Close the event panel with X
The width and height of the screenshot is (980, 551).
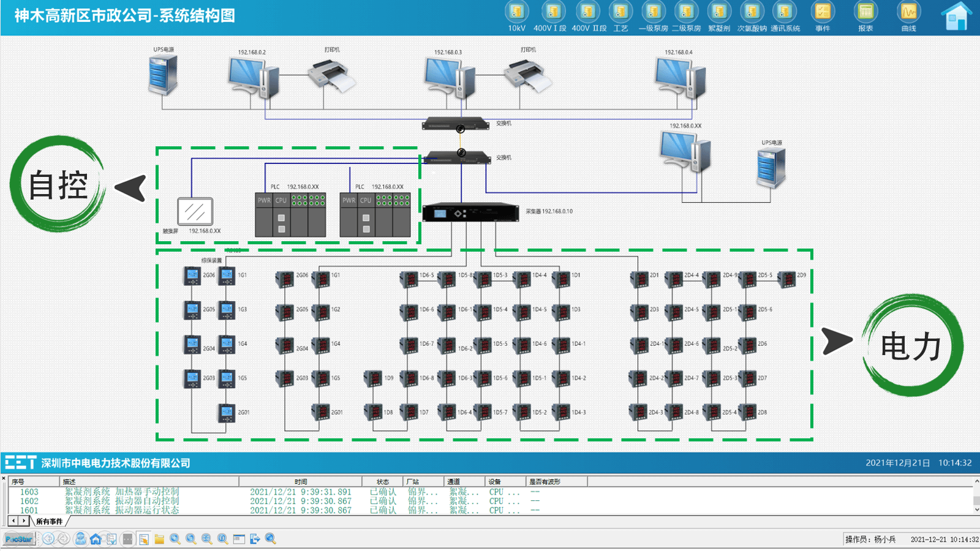[x=4, y=479]
